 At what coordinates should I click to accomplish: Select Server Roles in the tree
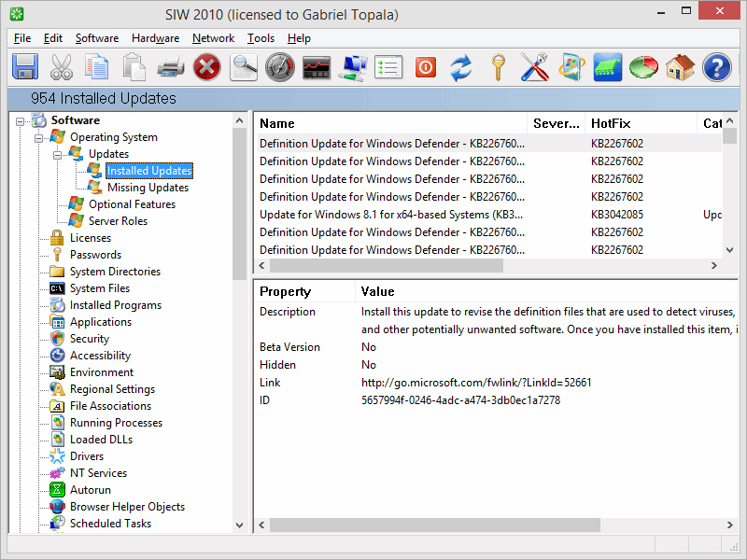coord(118,221)
